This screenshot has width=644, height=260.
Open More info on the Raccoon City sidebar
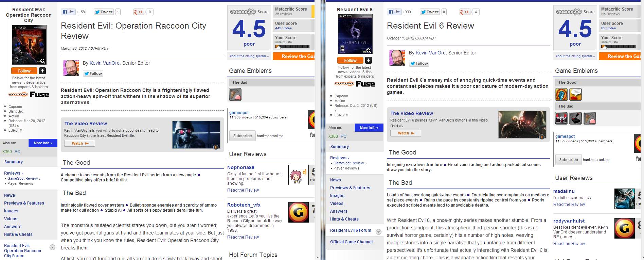(x=43, y=143)
